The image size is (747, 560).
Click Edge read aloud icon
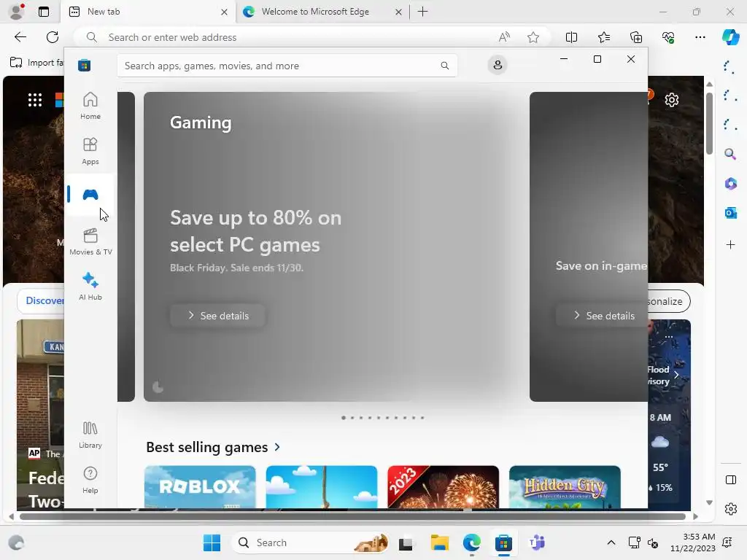click(504, 37)
